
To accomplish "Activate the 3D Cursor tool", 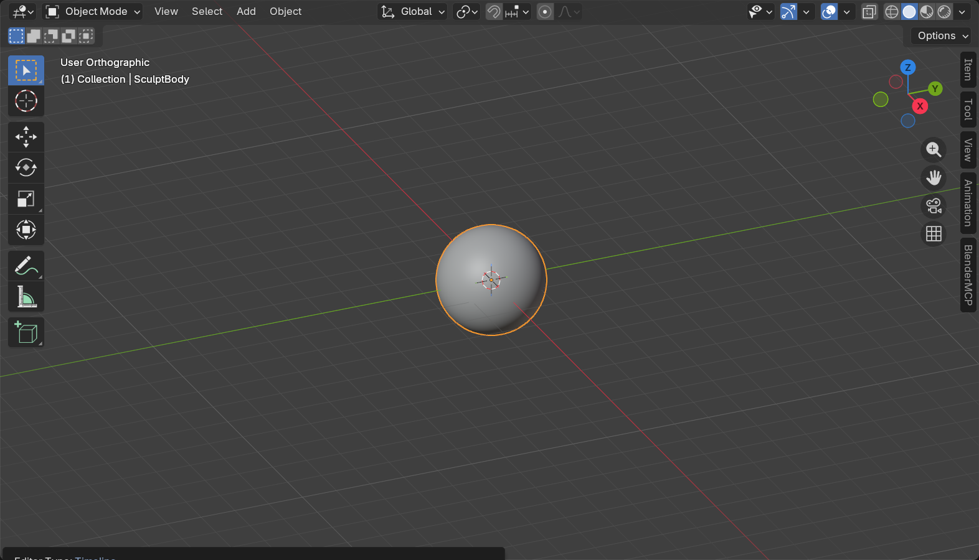I will (x=26, y=101).
